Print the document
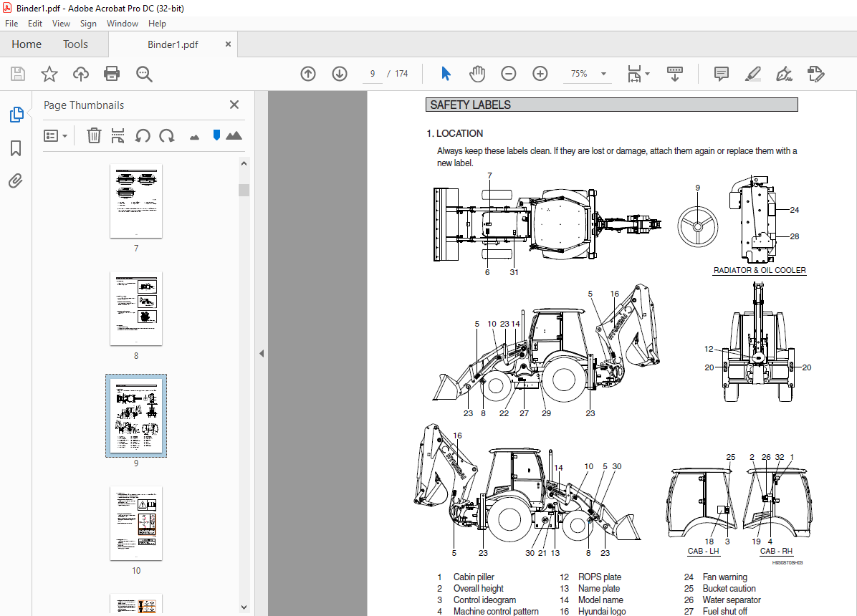The image size is (857, 616). (x=112, y=74)
